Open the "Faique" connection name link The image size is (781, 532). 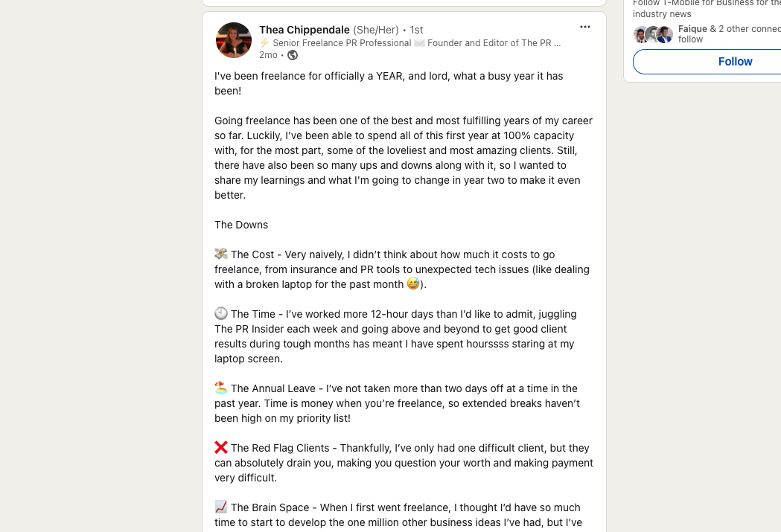click(692, 29)
